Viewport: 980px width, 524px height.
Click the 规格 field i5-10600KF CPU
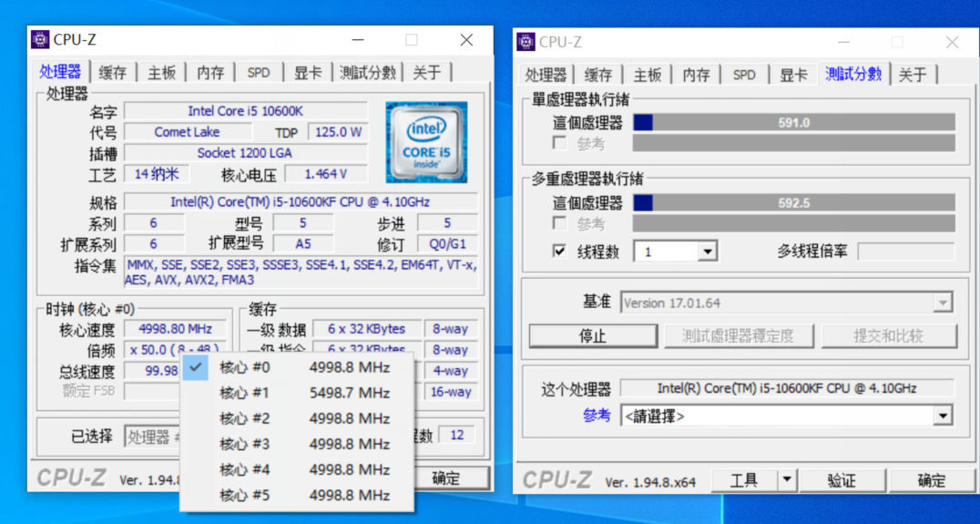point(301,202)
